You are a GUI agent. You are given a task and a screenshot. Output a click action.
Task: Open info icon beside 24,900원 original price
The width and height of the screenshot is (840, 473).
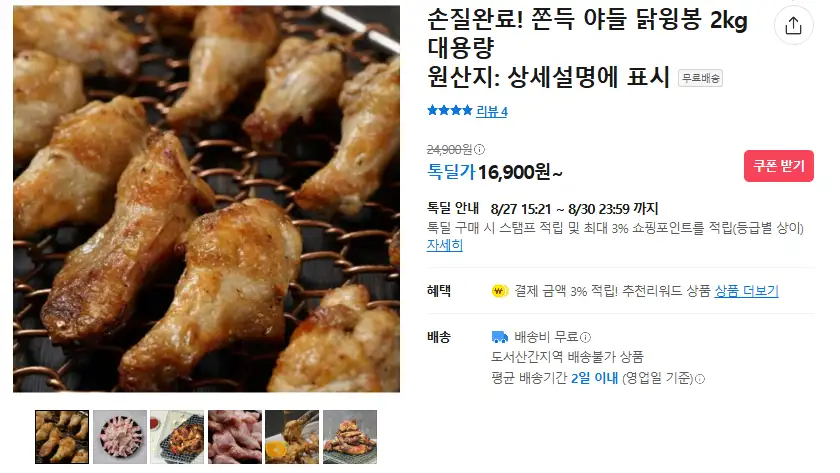point(479,149)
